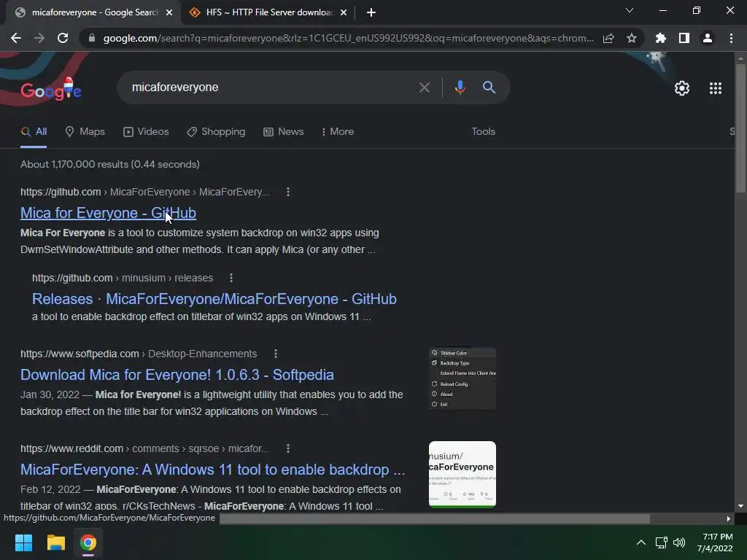Show hidden system tray icons
747x560 pixels.
641,542
